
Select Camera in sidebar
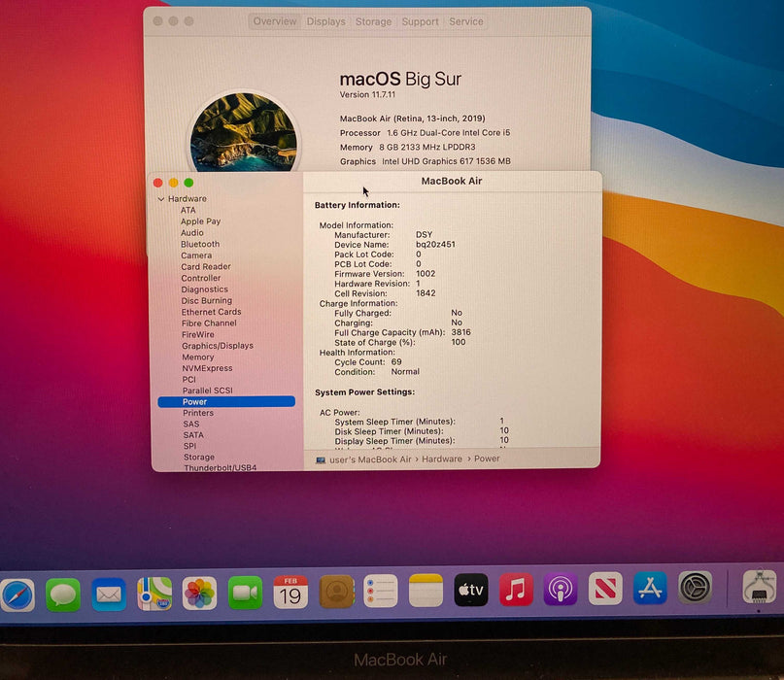[x=196, y=255]
